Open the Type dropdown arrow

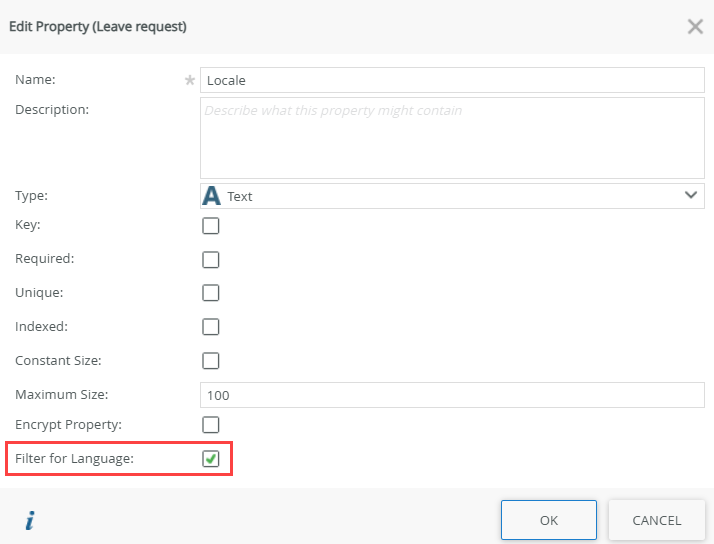pos(691,195)
